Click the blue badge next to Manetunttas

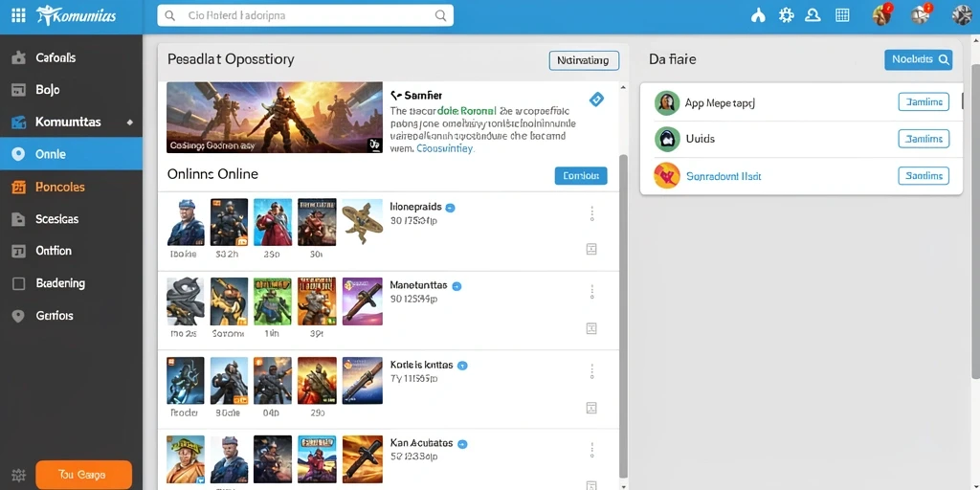[457, 286]
